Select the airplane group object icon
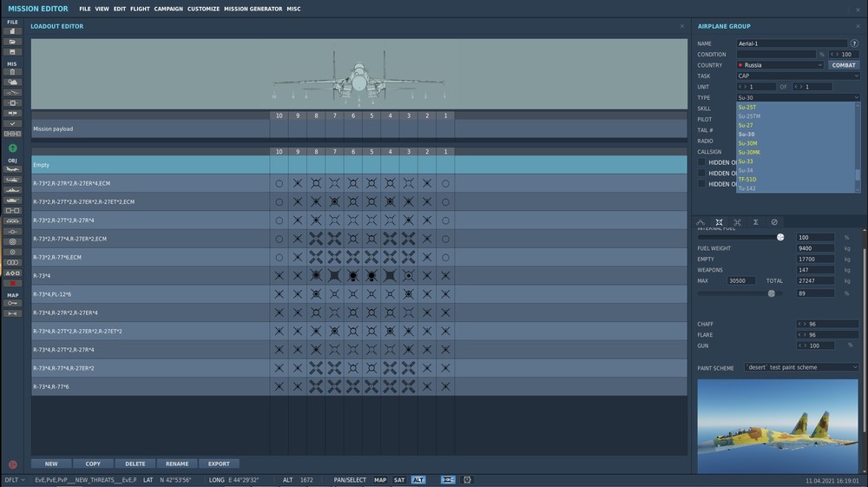The width and height of the screenshot is (868, 487). 12,169
